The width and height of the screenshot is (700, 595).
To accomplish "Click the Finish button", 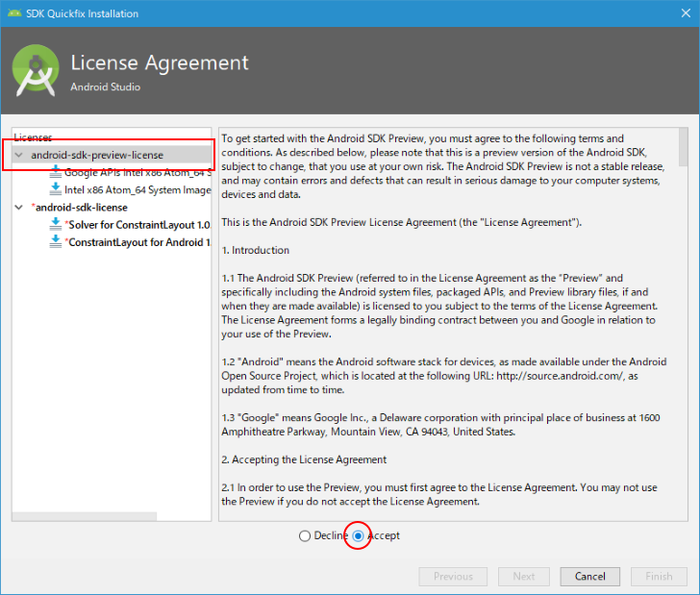I will pos(659,576).
